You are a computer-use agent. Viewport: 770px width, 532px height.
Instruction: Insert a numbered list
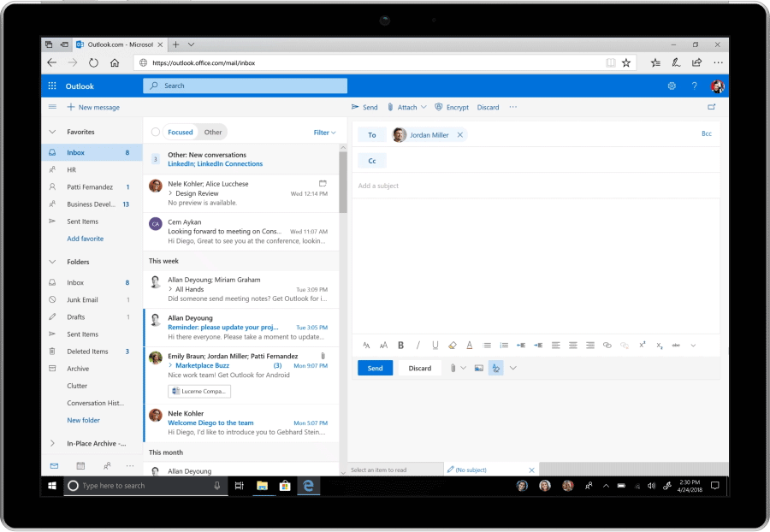click(504, 346)
